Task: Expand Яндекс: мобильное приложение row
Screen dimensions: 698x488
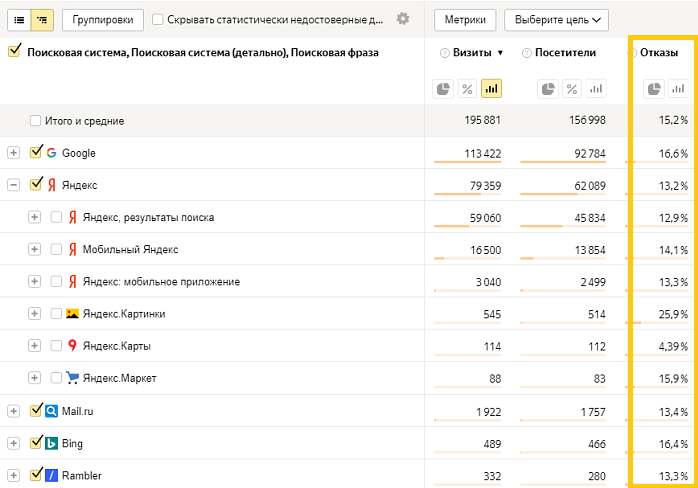Action: coord(34,281)
